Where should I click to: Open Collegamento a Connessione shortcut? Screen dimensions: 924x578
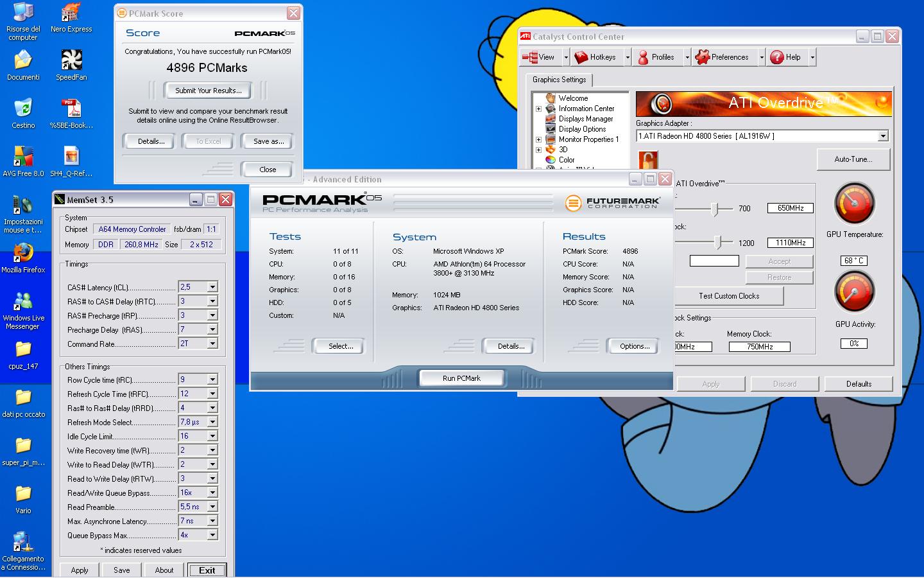[x=23, y=551]
